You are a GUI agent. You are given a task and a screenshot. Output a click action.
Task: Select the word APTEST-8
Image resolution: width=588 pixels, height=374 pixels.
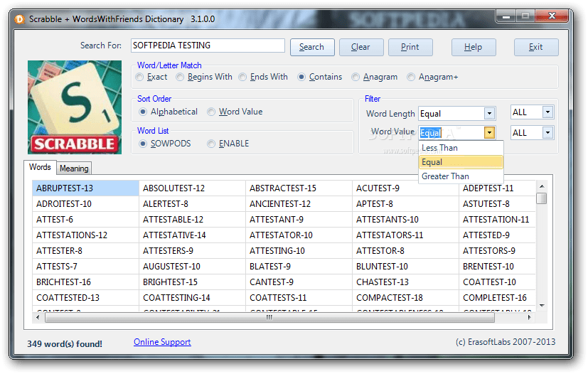click(x=405, y=204)
